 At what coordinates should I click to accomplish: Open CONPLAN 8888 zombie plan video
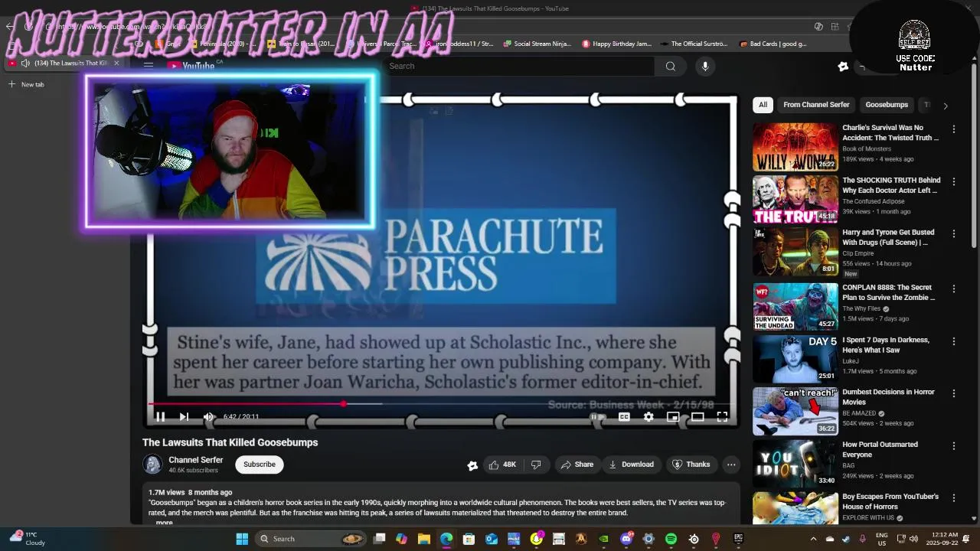888,292
